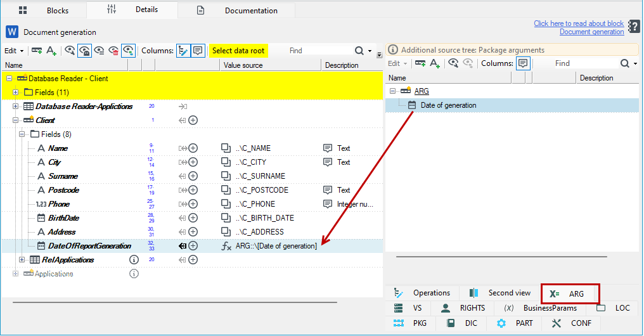Open the Edit dropdown in left toolbar
Image resolution: width=644 pixels, height=336 pixels.
(14, 51)
